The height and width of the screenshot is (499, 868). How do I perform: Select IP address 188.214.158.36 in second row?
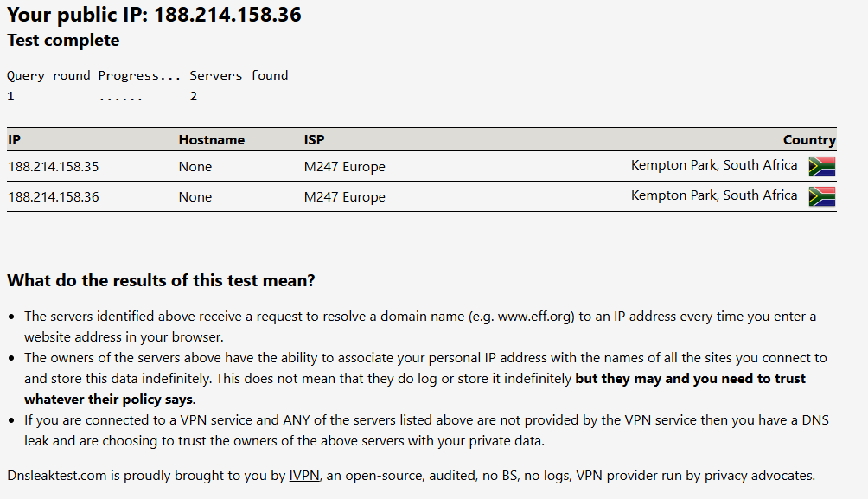[x=53, y=196]
